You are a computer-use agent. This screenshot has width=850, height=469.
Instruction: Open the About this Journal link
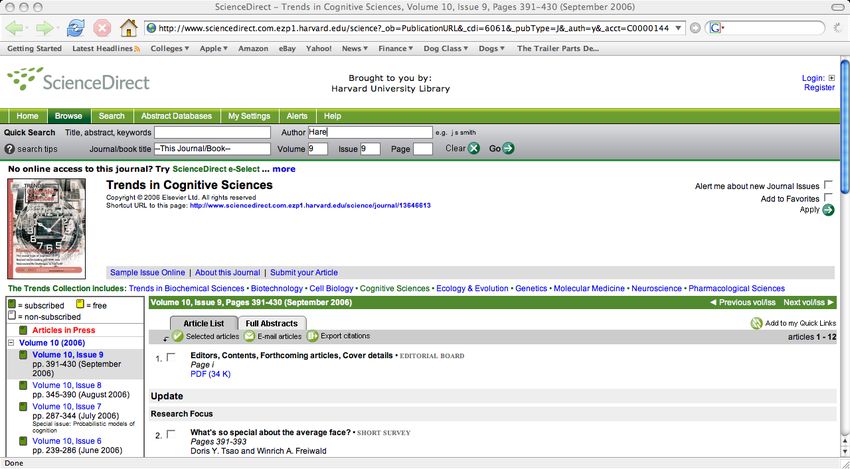coord(228,273)
